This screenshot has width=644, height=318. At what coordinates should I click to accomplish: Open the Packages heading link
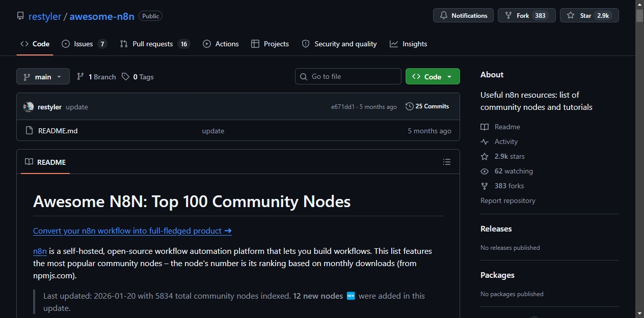497,275
